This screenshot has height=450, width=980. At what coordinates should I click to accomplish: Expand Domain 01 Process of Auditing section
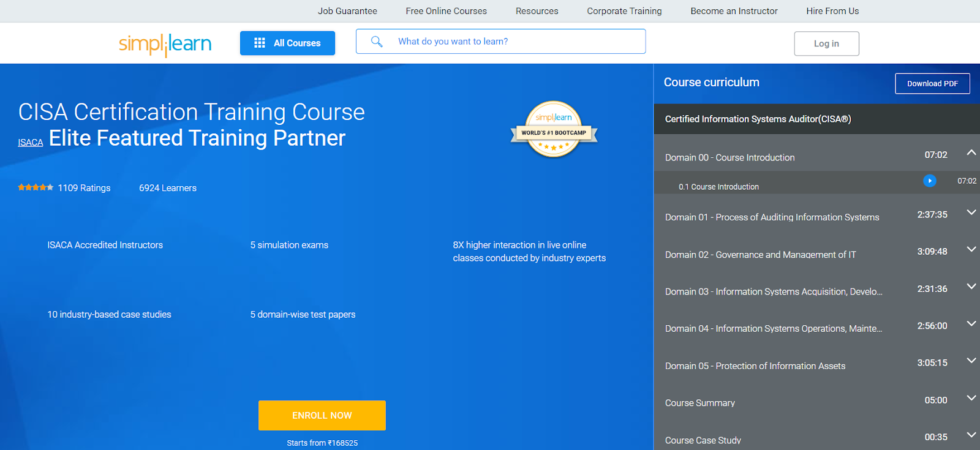pos(971,212)
